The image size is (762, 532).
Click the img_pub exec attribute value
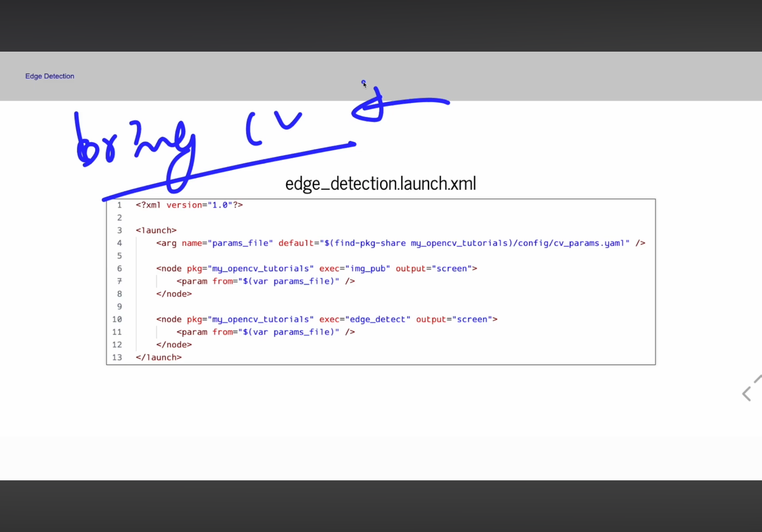pos(368,269)
